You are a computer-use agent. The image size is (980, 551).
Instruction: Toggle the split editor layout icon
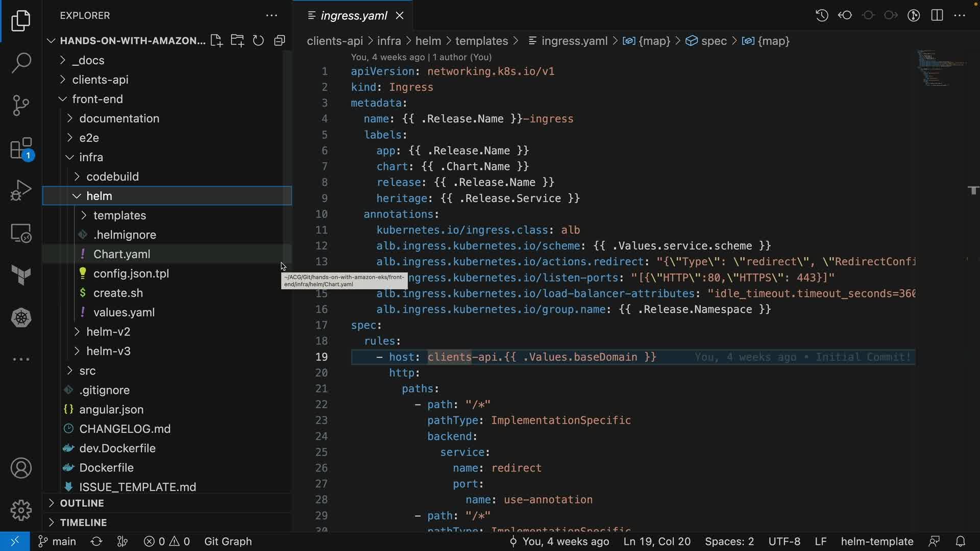click(937, 15)
